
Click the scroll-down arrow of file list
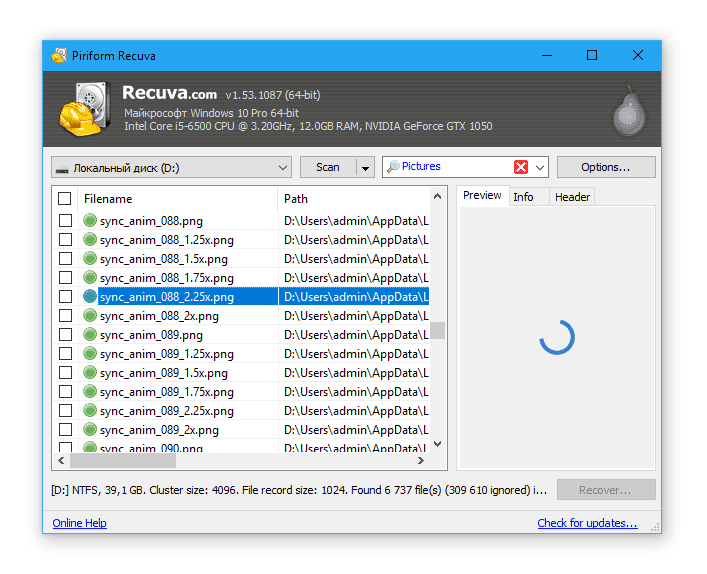click(437, 444)
